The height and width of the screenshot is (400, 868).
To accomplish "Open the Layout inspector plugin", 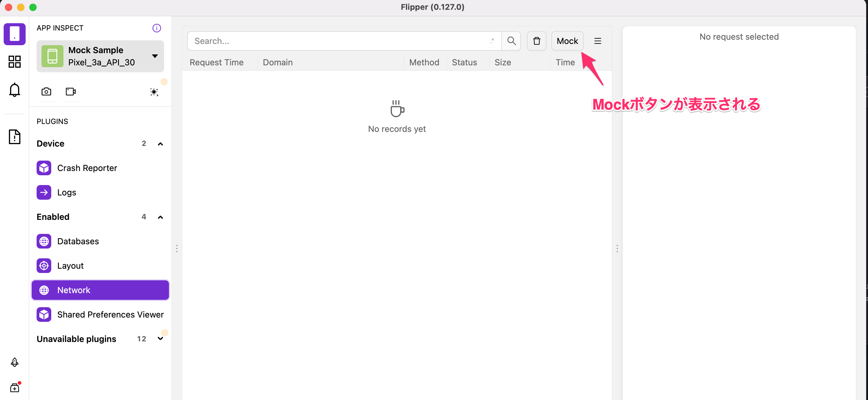I will 70,265.
